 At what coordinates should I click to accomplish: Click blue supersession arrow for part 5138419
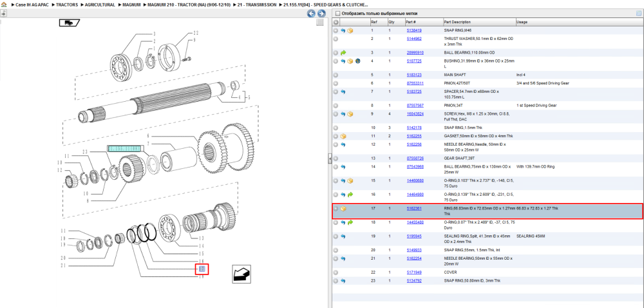[x=343, y=30]
